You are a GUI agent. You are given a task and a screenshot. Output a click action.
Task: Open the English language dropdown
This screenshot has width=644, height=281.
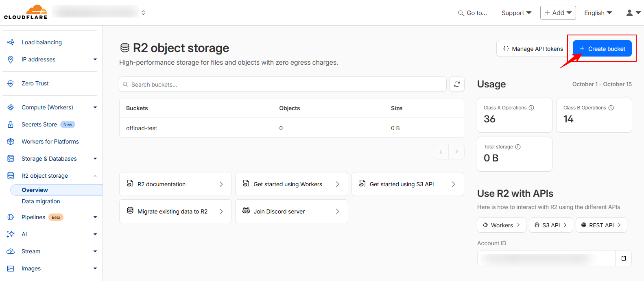pyautogui.click(x=598, y=13)
